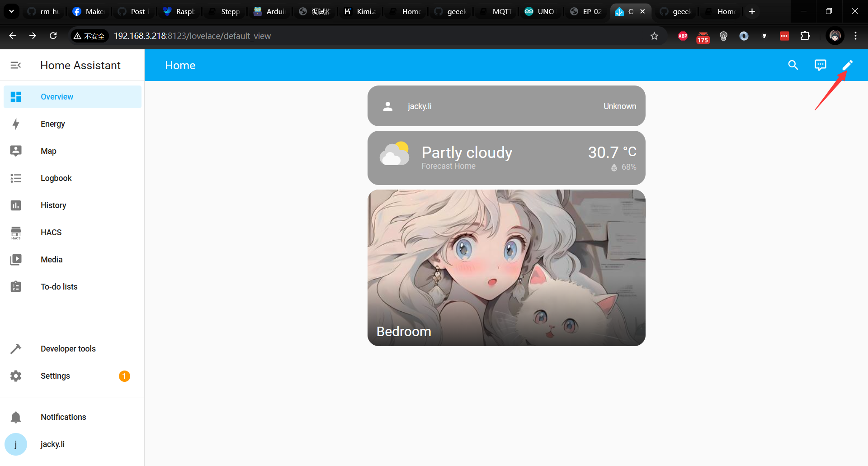Reload the current page
Image resolution: width=868 pixels, height=466 pixels.
click(53, 36)
